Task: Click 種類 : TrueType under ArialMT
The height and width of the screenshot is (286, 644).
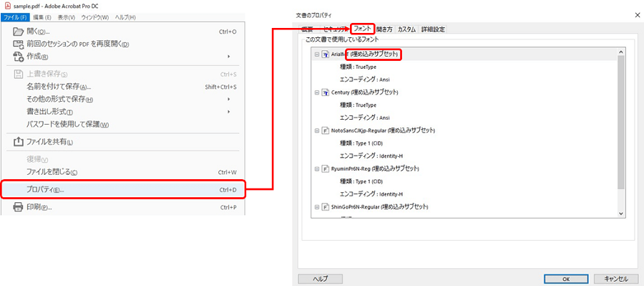Action: click(358, 67)
